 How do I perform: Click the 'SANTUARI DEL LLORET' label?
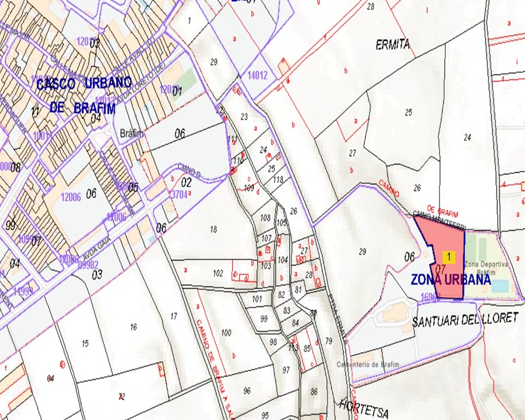(x=465, y=319)
